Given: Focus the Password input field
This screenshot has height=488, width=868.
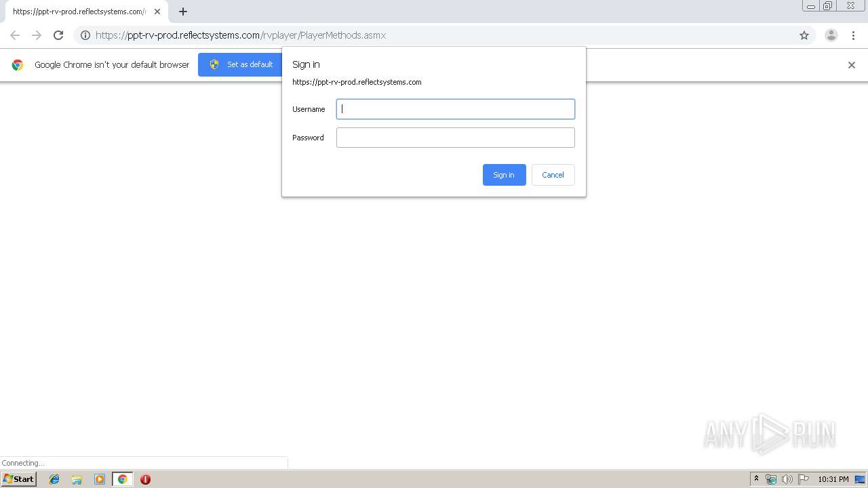Looking at the screenshot, I should (456, 138).
